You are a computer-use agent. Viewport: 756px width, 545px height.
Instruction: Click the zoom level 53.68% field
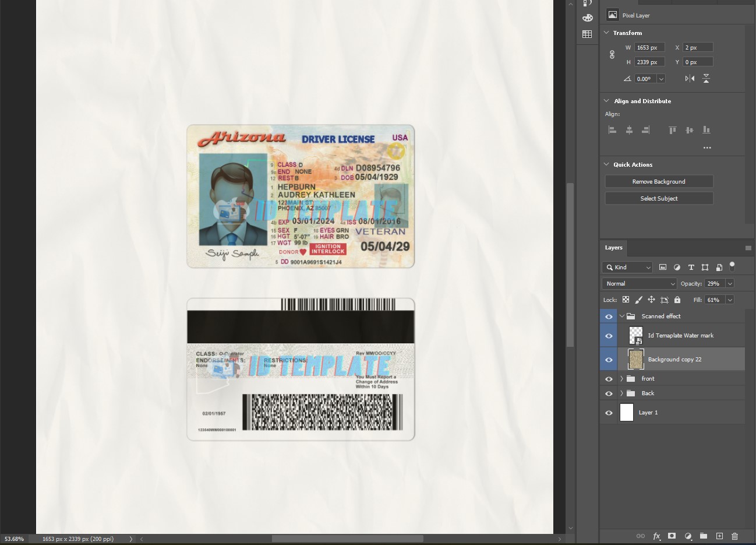coord(14,539)
